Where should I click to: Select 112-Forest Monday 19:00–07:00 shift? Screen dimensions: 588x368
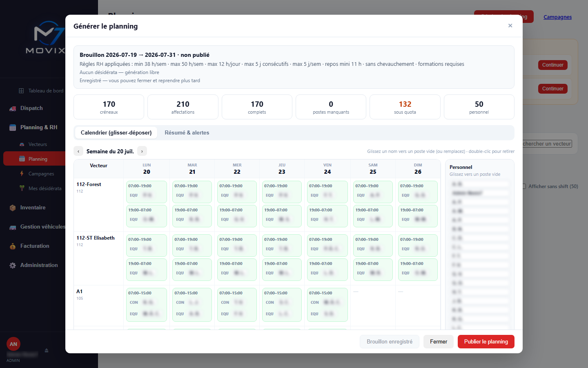pyautogui.click(x=147, y=216)
